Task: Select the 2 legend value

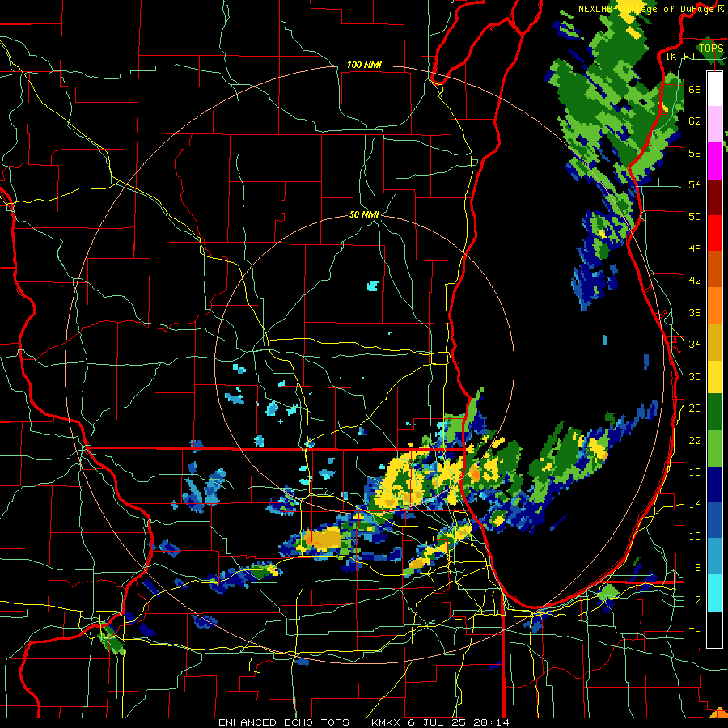Action: [697, 599]
